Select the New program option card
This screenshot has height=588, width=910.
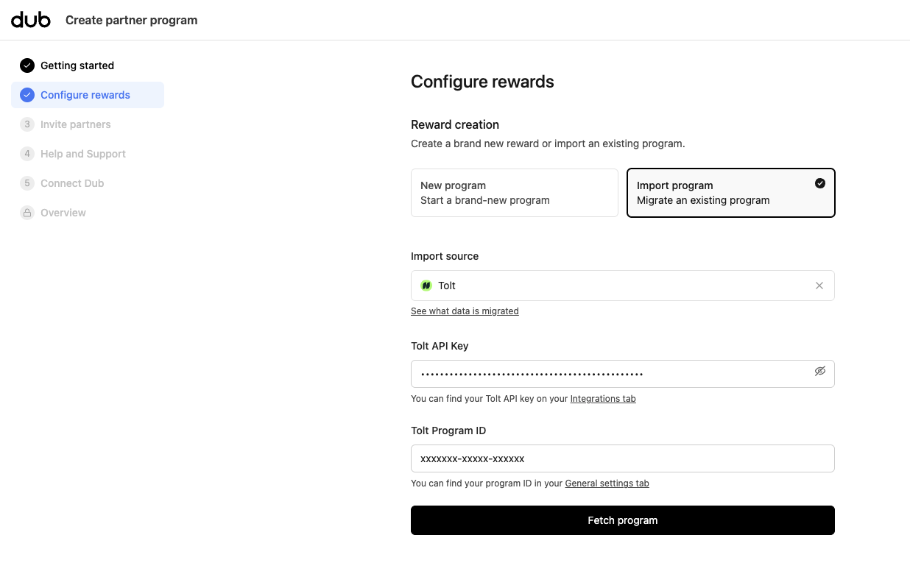click(515, 193)
